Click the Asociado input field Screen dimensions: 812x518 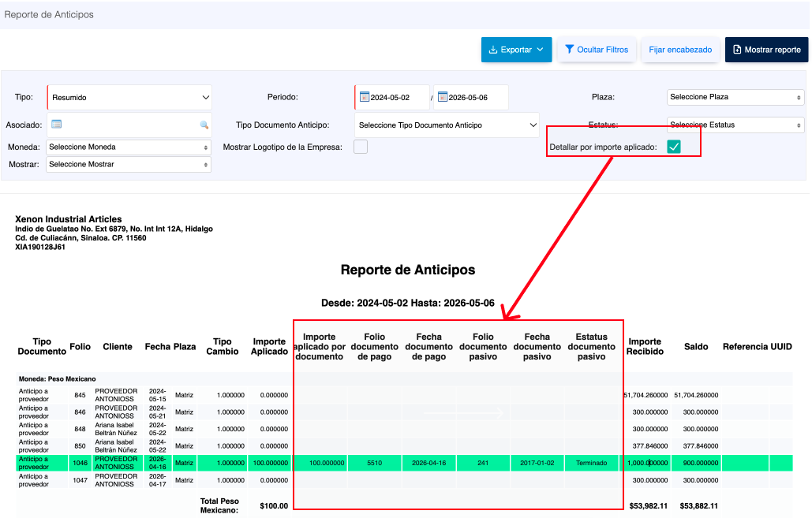129,125
